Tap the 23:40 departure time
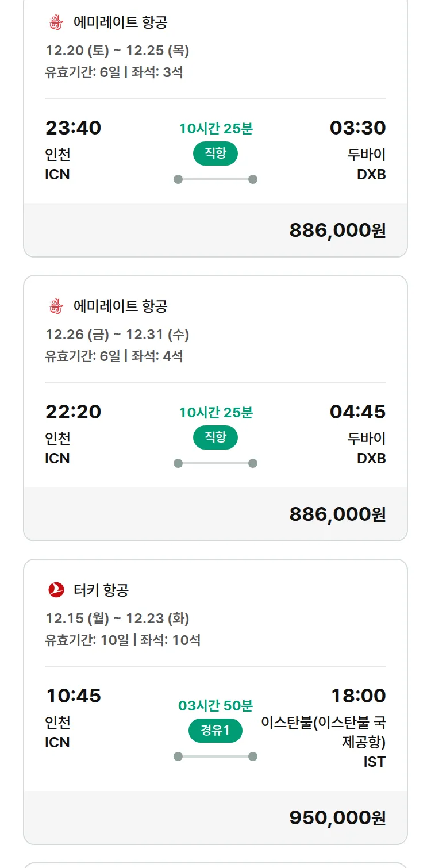Viewport: 431px width, 868px height. [73, 128]
